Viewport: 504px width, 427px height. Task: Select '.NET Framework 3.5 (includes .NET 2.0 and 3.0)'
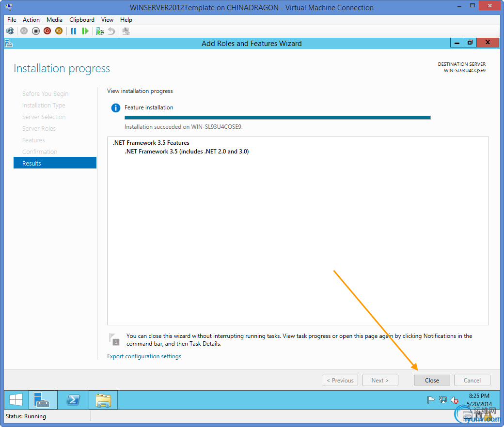187,152
